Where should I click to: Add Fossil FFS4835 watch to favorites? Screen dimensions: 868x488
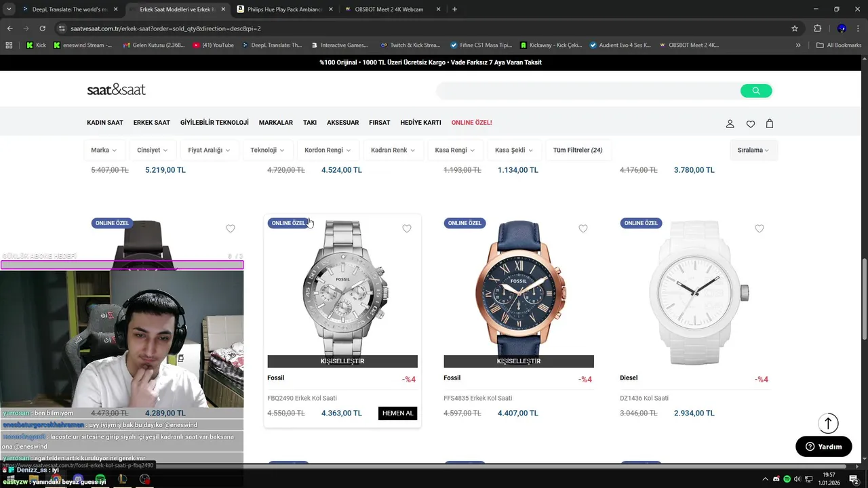[583, 228]
